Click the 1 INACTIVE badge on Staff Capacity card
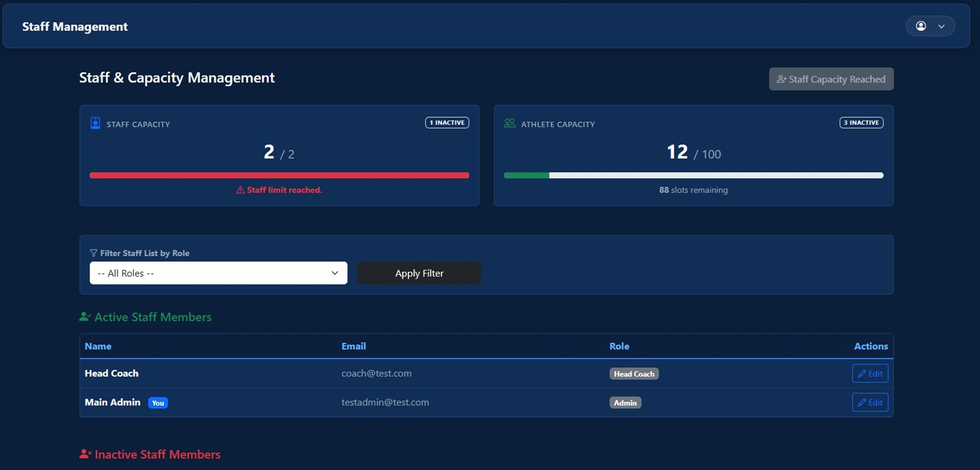 click(447, 123)
